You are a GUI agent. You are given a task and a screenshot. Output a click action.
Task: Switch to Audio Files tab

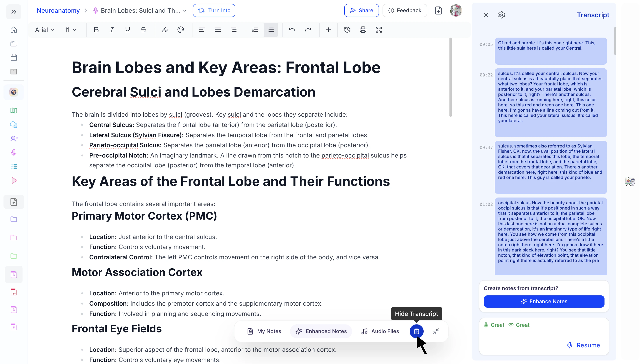coord(380,331)
